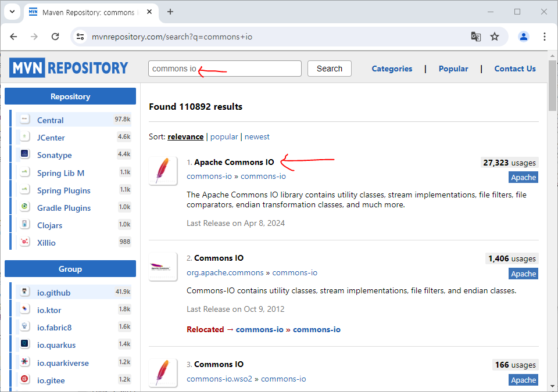Open a new tab with plus button

pos(170,12)
